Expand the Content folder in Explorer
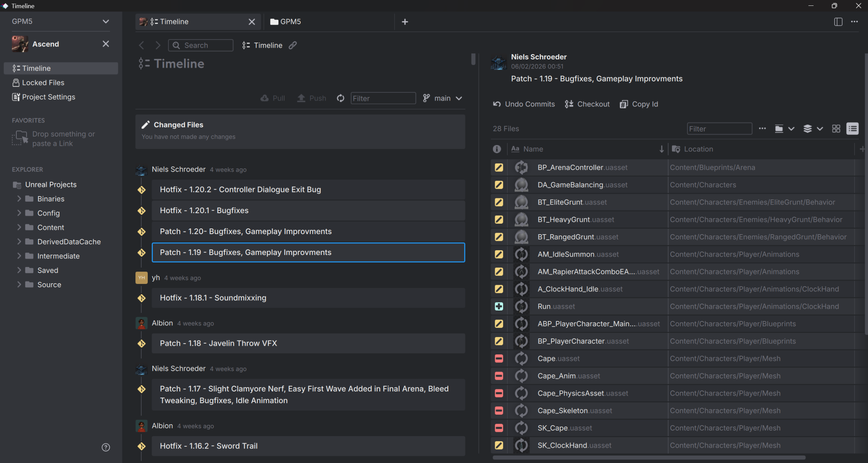Image resolution: width=868 pixels, height=463 pixels. tap(19, 227)
